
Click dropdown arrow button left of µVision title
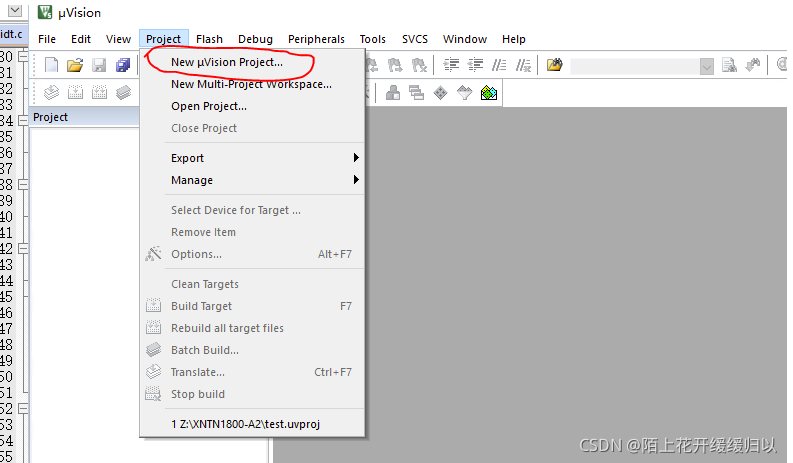(x=15, y=10)
